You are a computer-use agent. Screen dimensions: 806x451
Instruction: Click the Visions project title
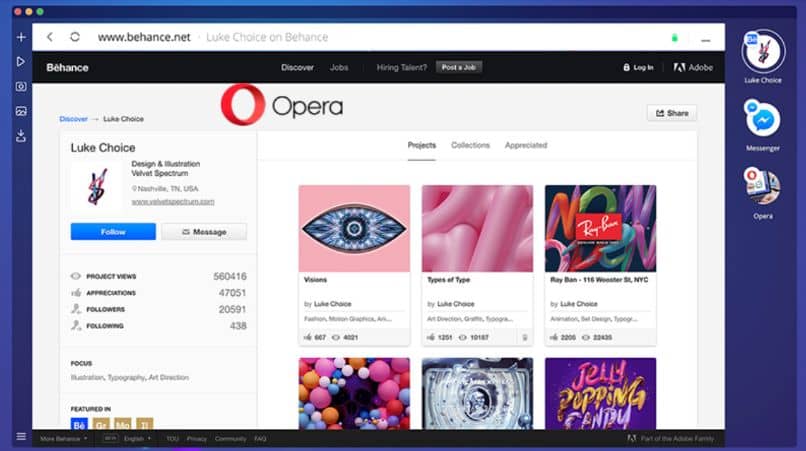pos(315,280)
